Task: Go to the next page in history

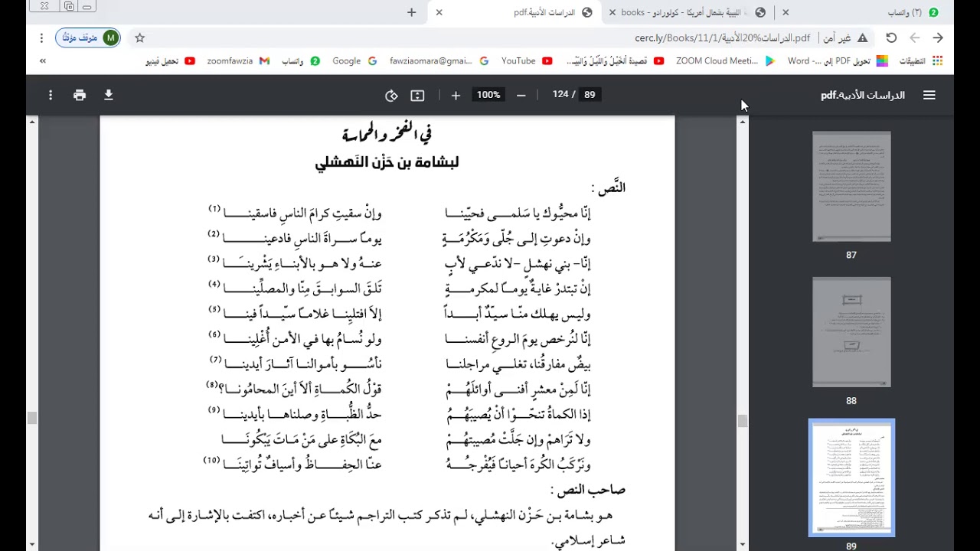Action: coord(915,37)
